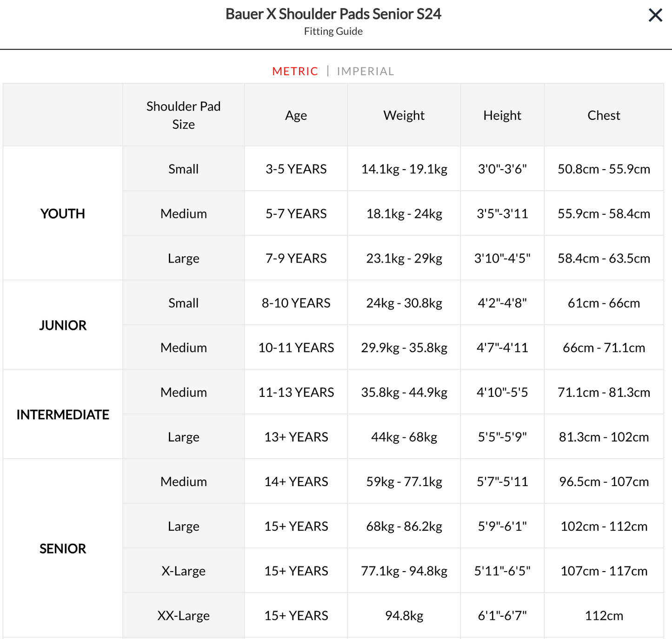The width and height of the screenshot is (672, 639).
Task: Choose the '102cm - 112cm' chest cell
Action: (604, 526)
